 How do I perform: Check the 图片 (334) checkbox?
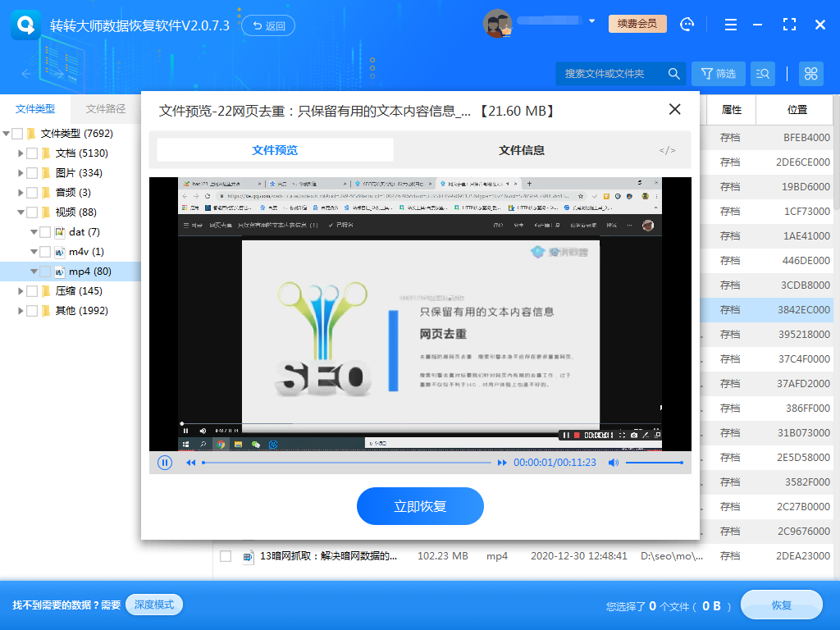pyautogui.click(x=32, y=173)
